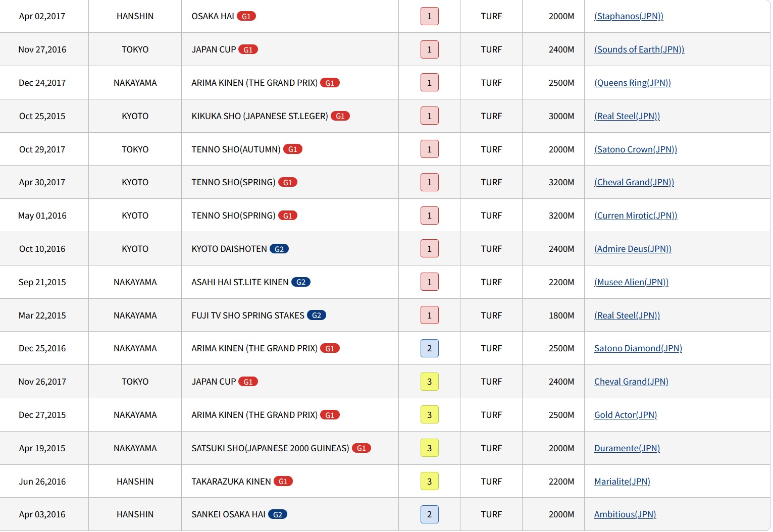Click placing badge 3 in Nov 26,2017 row
773x532 pixels.
tap(430, 382)
